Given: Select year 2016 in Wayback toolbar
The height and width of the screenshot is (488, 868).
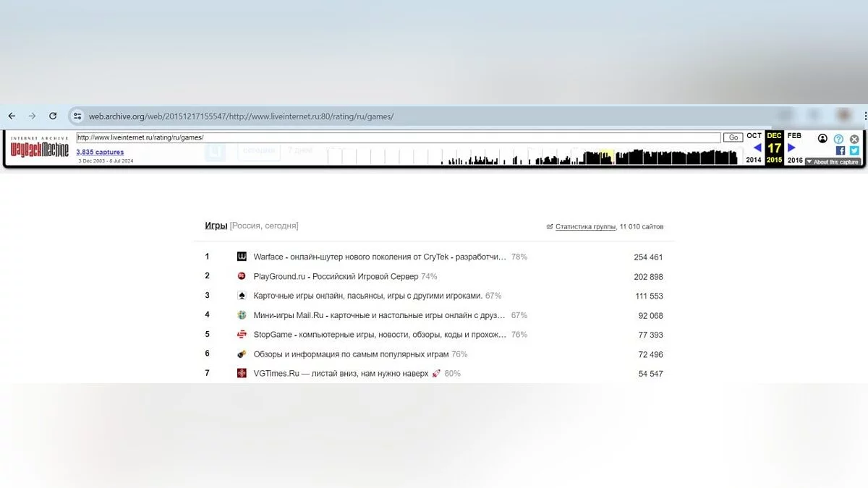Looking at the screenshot, I should point(795,160).
